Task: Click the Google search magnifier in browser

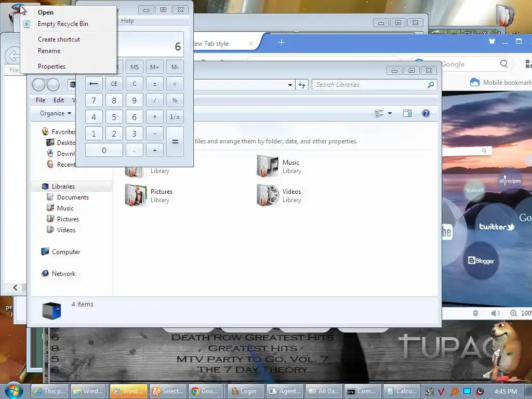Action: 504,64
